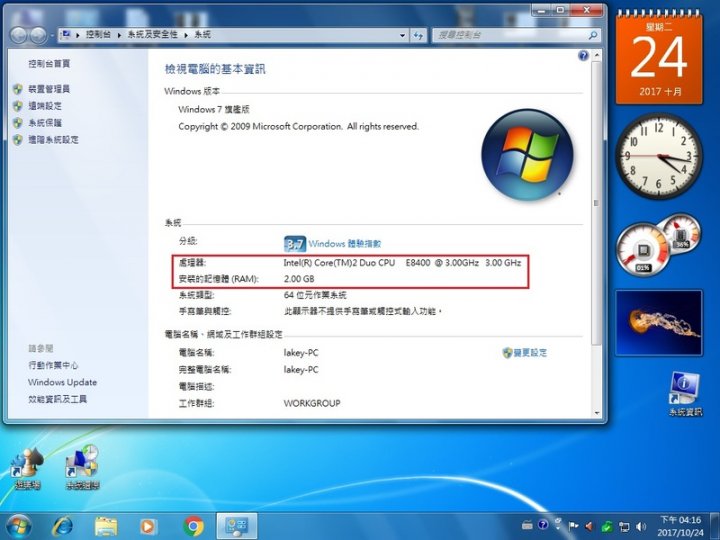Open Windows Explorer folder on taskbar
This screenshot has width=720, height=540.
tap(106, 526)
